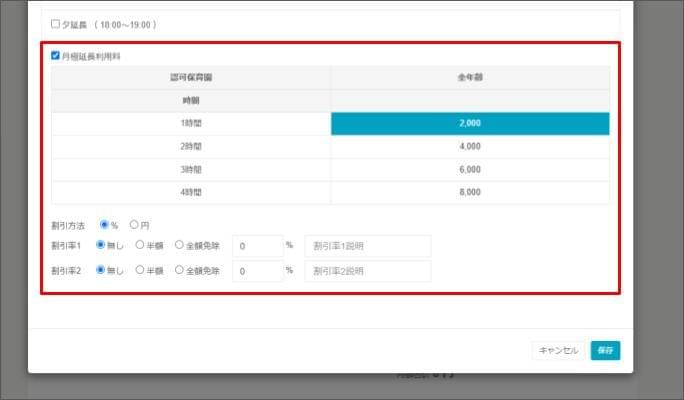Set 割引率2 to 全額免除

pos(179,269)
